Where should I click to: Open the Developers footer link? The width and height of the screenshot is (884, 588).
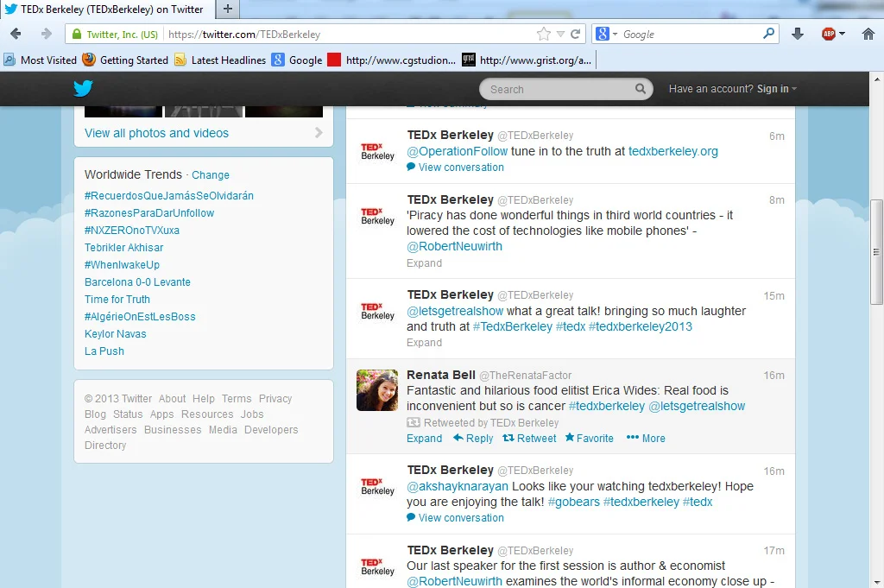click(x=271, y=430)
